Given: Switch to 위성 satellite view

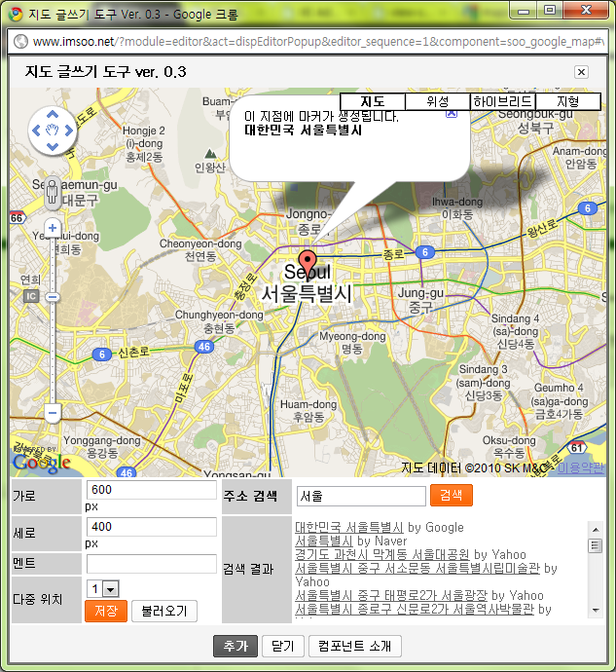Looking at the screenshot, I should [x=437, y=101].
